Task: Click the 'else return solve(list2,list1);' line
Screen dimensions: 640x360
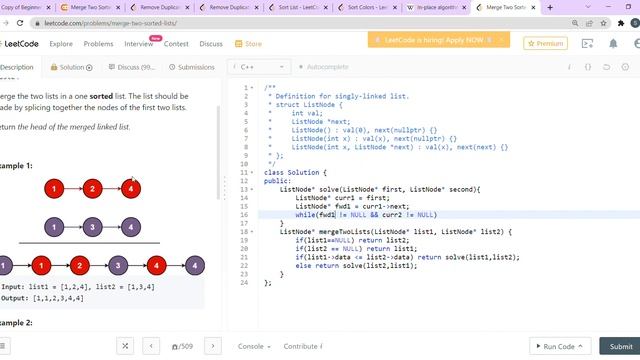Action: [x=356, y=266]
